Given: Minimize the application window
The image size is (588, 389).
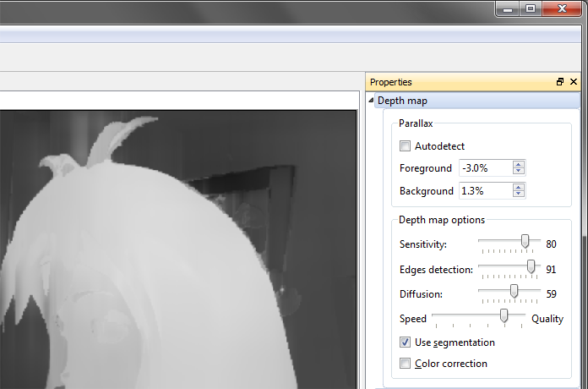Looking at the screenshot, I should click(x=508, y=9).
